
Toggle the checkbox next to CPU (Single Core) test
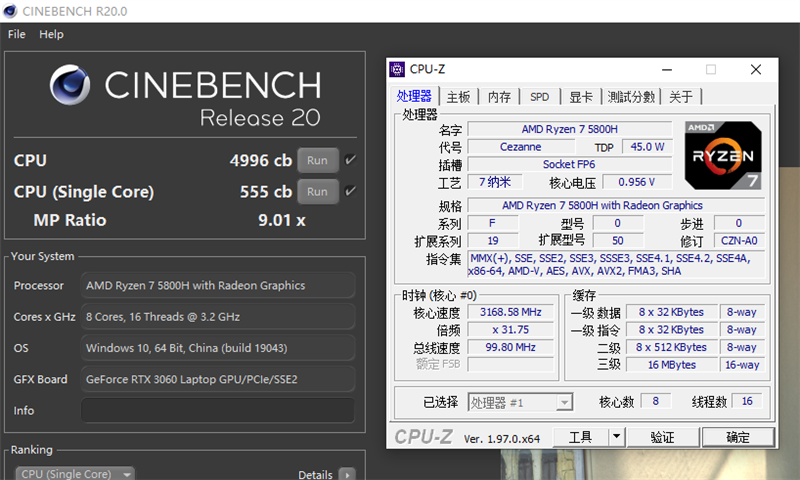350,191
